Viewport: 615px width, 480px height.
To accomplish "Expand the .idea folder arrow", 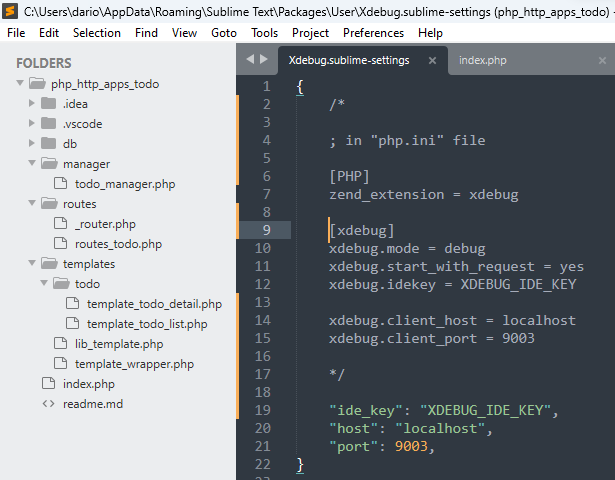I will tap(32, 103).
